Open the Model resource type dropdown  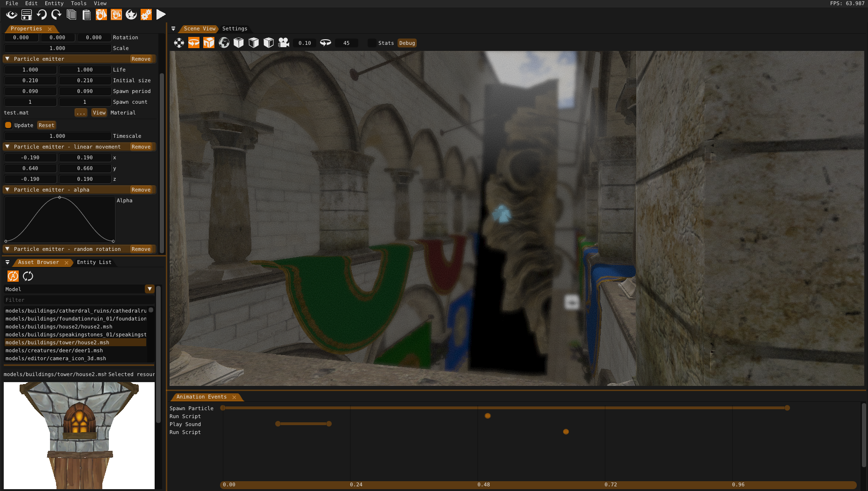click(149, 289)
